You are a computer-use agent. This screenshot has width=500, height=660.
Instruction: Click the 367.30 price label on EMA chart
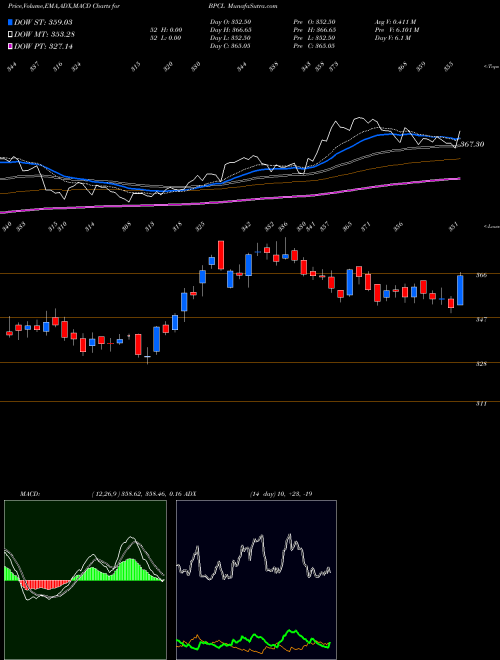[x=472, y=144]
